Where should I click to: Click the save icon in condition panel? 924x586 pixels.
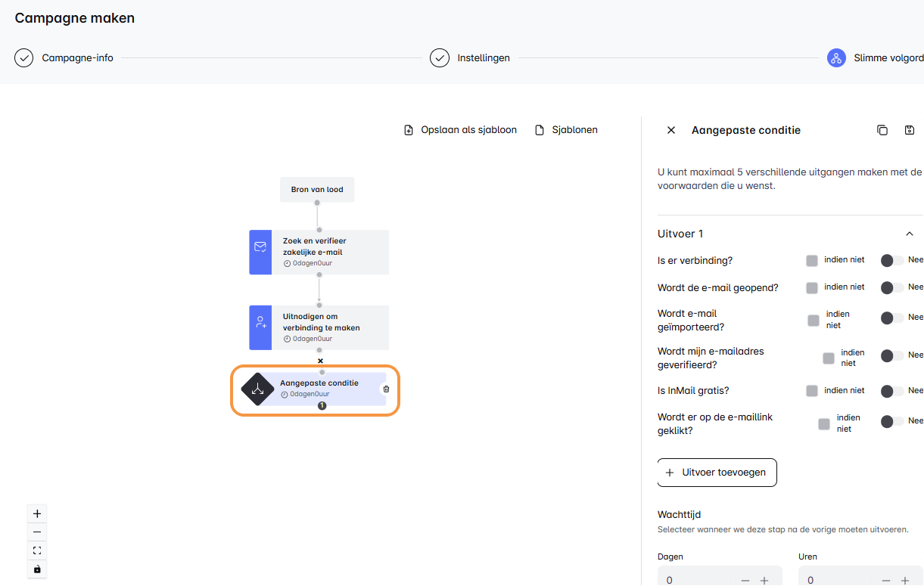coord(910,130)
